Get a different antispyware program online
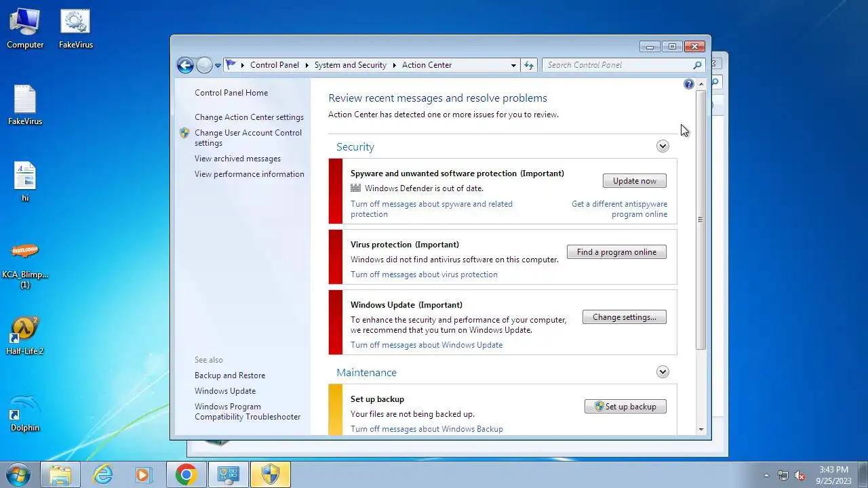This screenshot has height=488, width=868. (619, 209)
